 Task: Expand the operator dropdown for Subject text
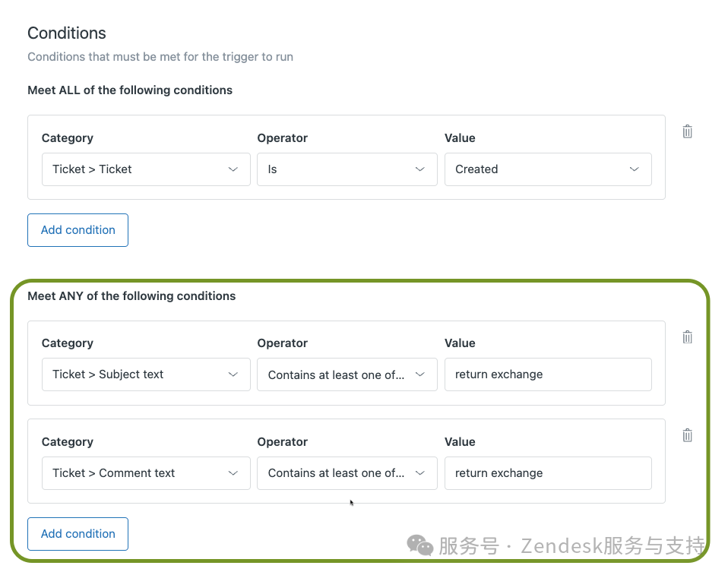coord(347,374)
